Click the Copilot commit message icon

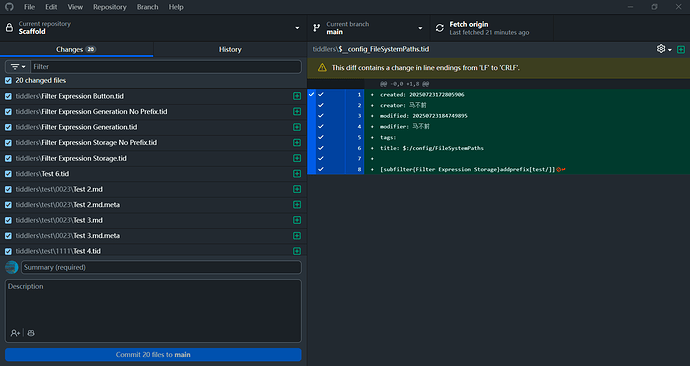click(31, 333)
